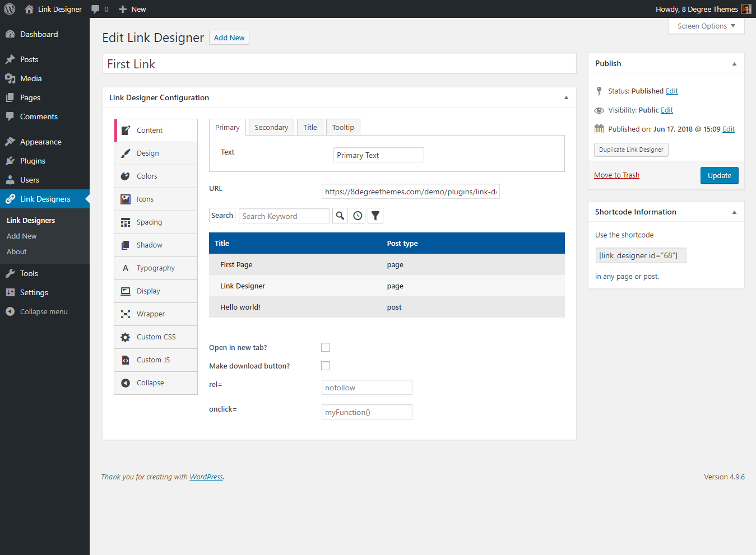Edit the Visibility link
The height and width of the screenshot is (555, 756).
click(x=667, y=110)
